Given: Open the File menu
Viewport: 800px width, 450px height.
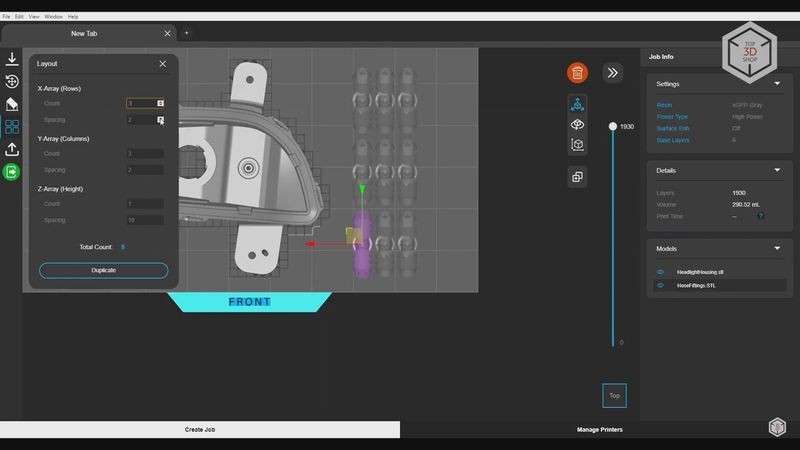Looking at the screenshot, I should tap(6, 17).
